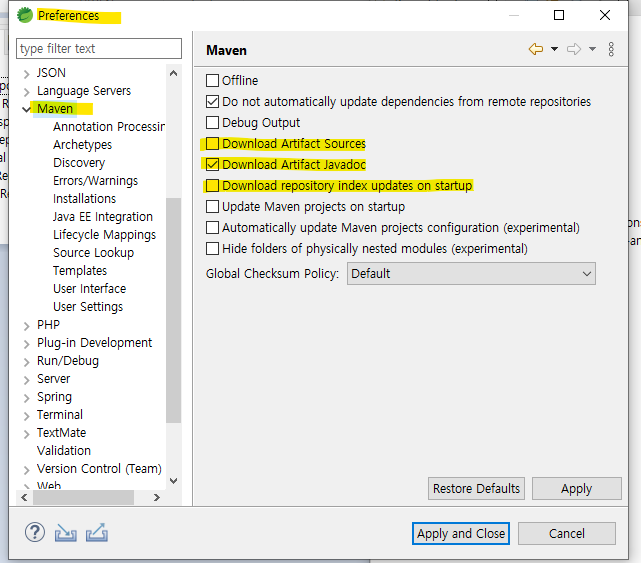Expand the Terminal tree node
Image resolution: width=641 pixels, height=563 pixels.
[27, 416]
